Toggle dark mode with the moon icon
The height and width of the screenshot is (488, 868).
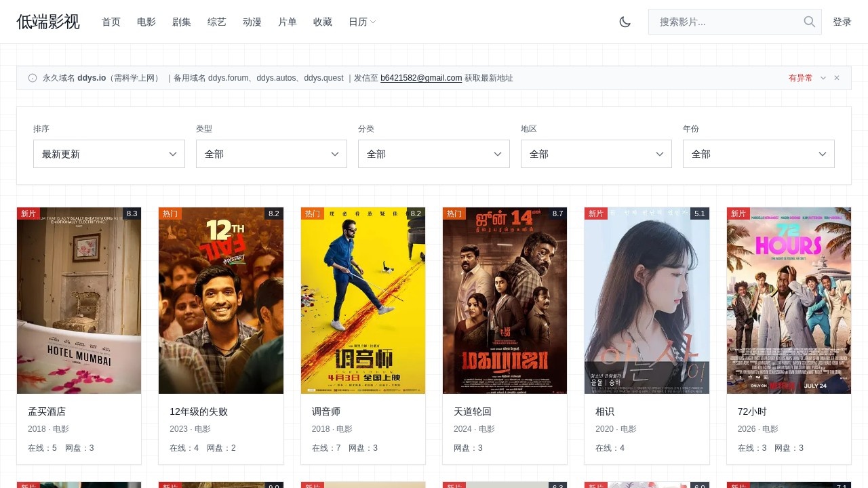point(625,22)
